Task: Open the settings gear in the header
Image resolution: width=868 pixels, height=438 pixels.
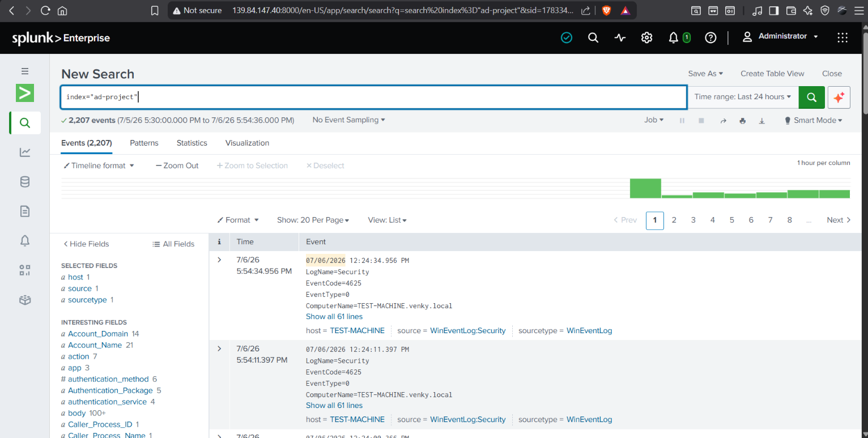Action: click(646, 37)
